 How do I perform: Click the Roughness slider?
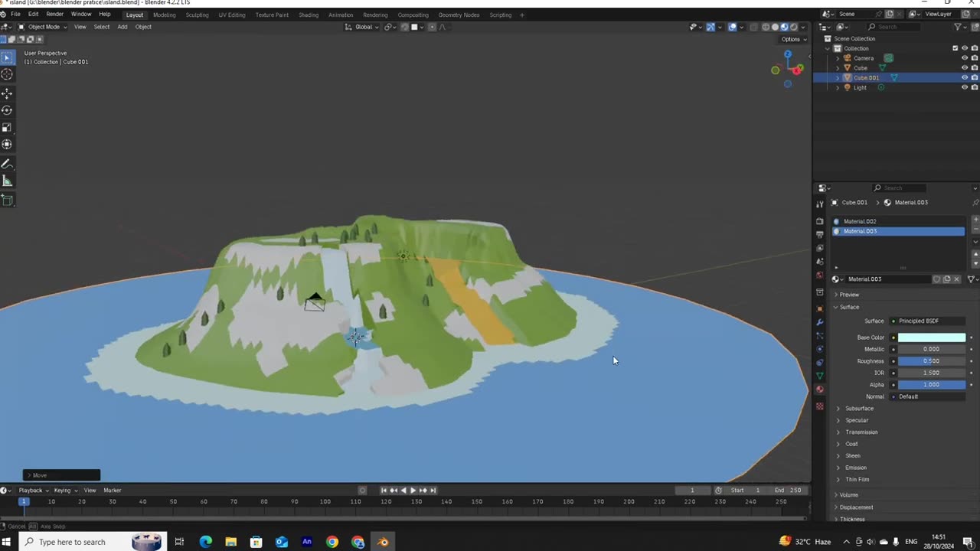pos(932,361)
